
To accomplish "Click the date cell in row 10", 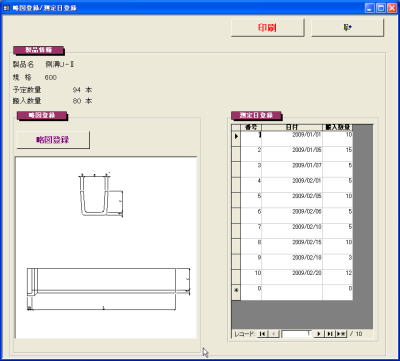I will point(292,277).
